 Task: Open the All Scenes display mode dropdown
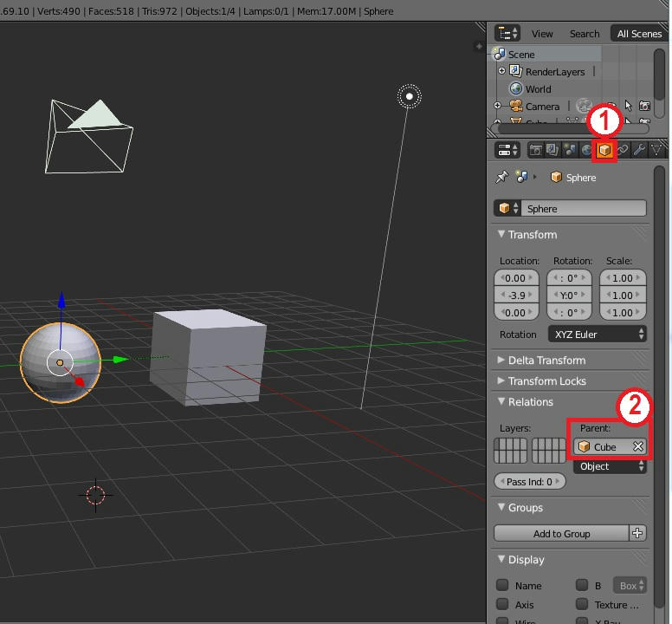click(638, 34)
